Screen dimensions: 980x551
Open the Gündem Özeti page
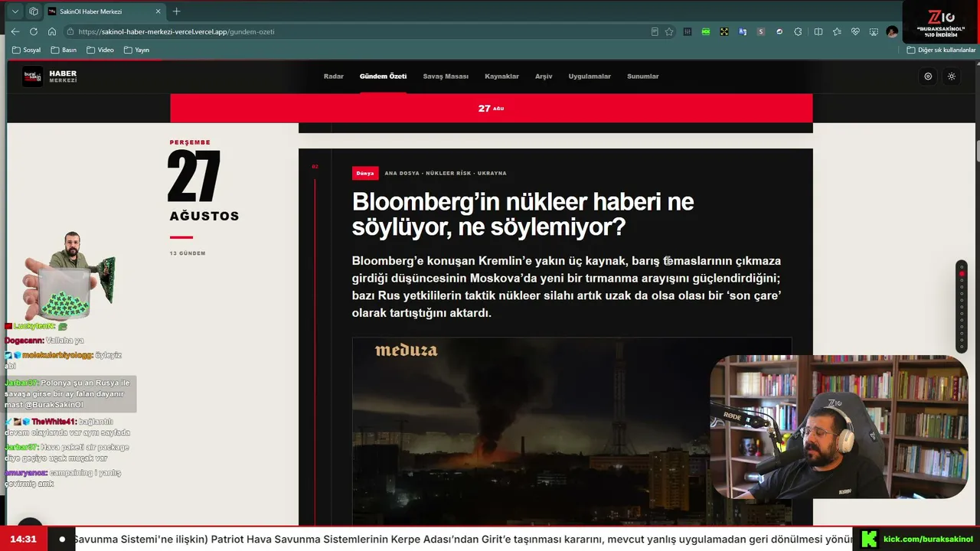click(383, 77)
